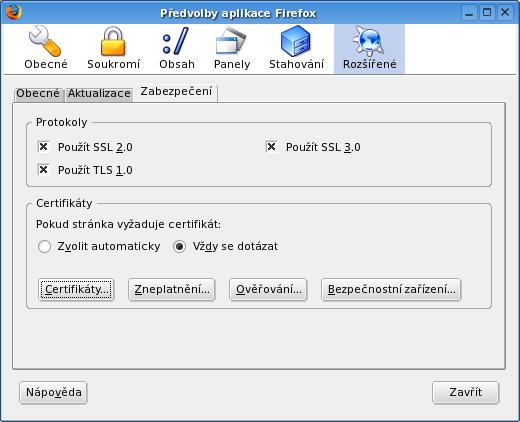The width and height of the screenshot is (520, 422).
Task: Select the Zvolit automaticky radio button
Action: 44,247
